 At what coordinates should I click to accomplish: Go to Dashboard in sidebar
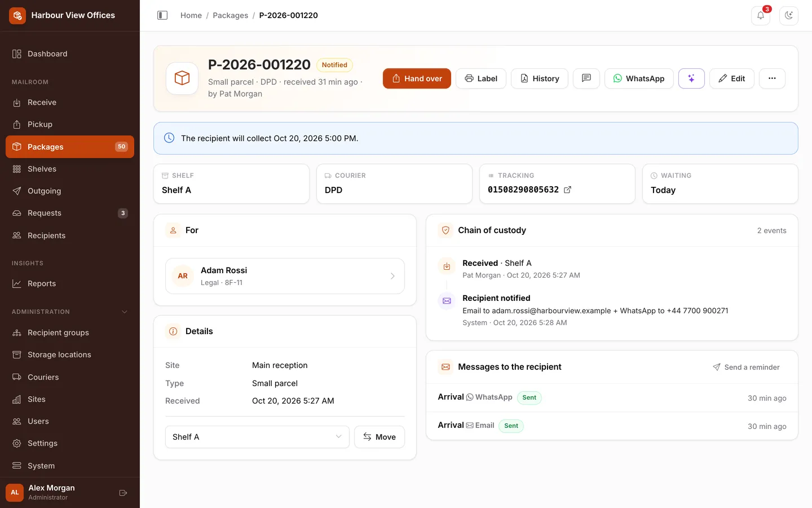(x=70, y=54)
